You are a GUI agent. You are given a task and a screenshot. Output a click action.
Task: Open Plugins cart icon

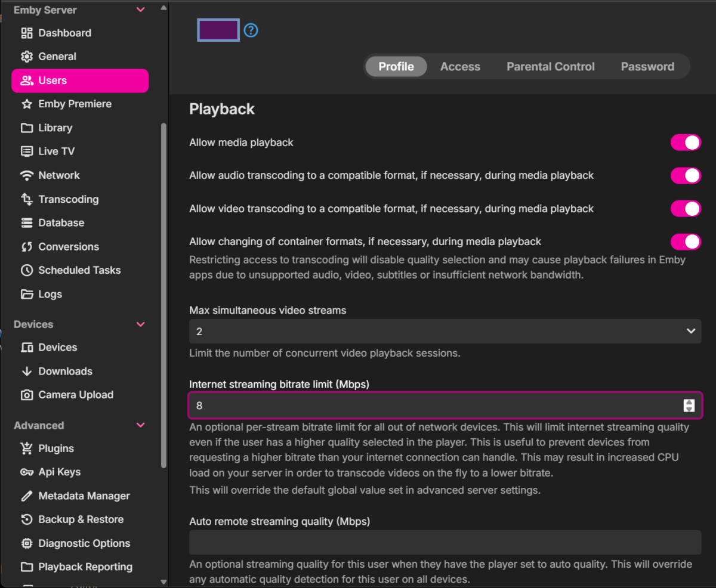point(26,448)
